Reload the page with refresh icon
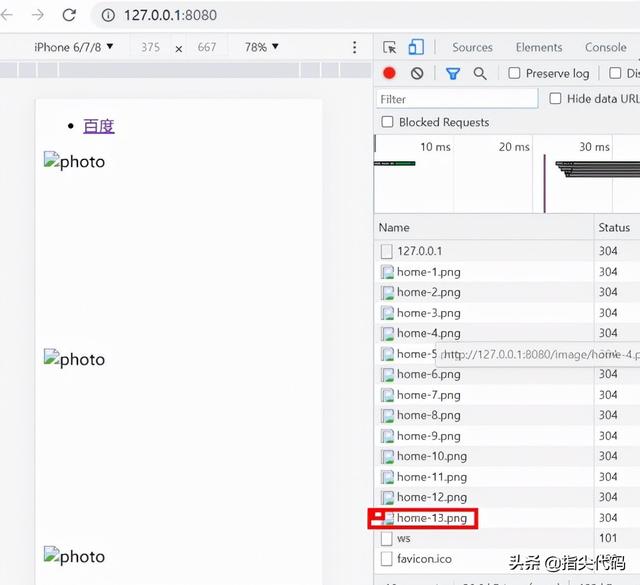 (69, 15)
